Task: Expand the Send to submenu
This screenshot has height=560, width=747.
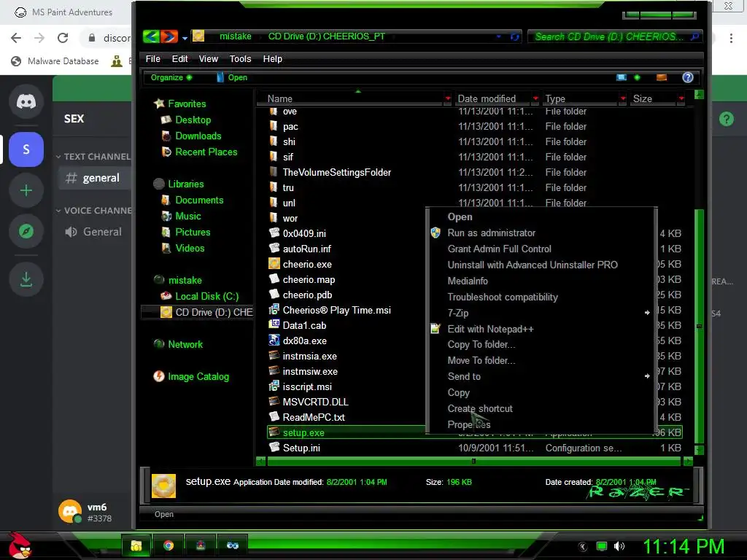Action: 541,377
